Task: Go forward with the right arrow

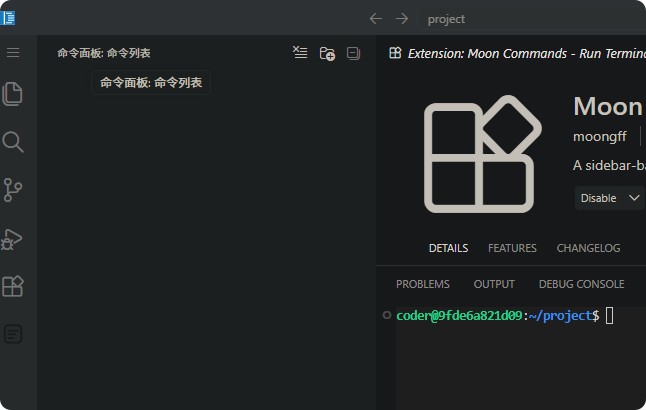Action: pos(402,19)
